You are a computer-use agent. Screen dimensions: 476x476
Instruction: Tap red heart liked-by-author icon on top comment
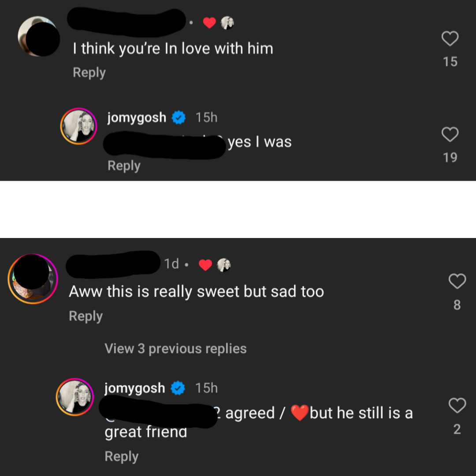tap(209, 23)
